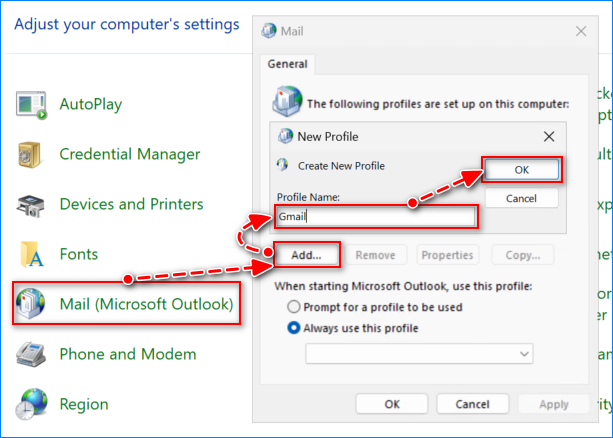Open the Credential Manager link text
This screenshot has height=438, width=613.
tap(130, 154)
